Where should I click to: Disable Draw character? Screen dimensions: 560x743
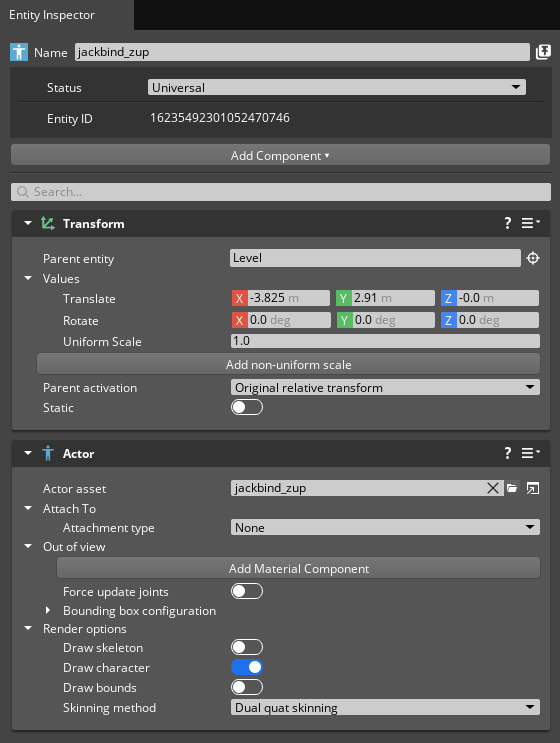pos(247,667)
